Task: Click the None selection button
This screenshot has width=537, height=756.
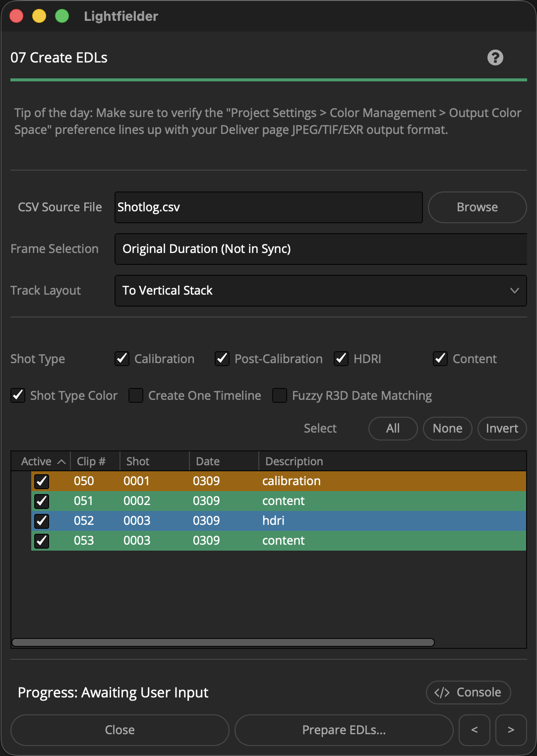Action: coord(448,428)
